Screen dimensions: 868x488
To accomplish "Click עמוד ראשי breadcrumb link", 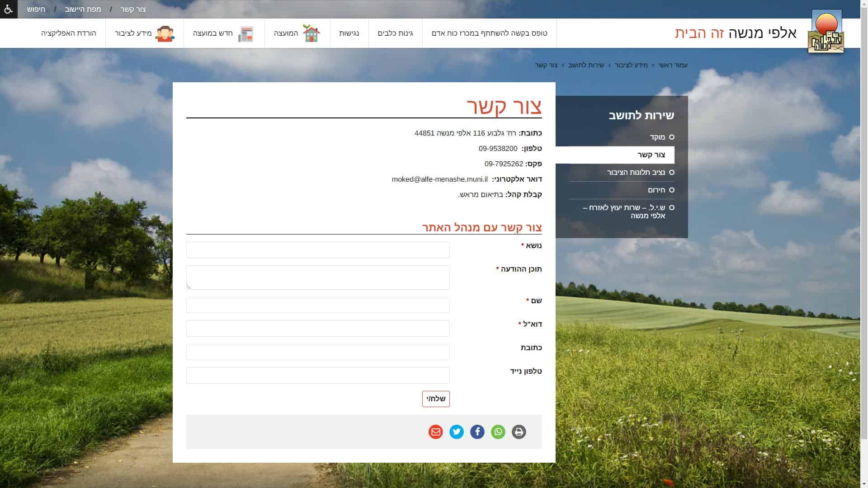I will 673,65.
